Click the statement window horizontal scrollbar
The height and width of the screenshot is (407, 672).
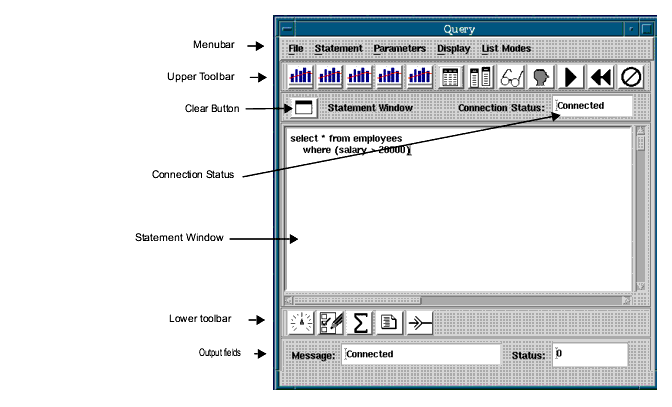(455, 299)
